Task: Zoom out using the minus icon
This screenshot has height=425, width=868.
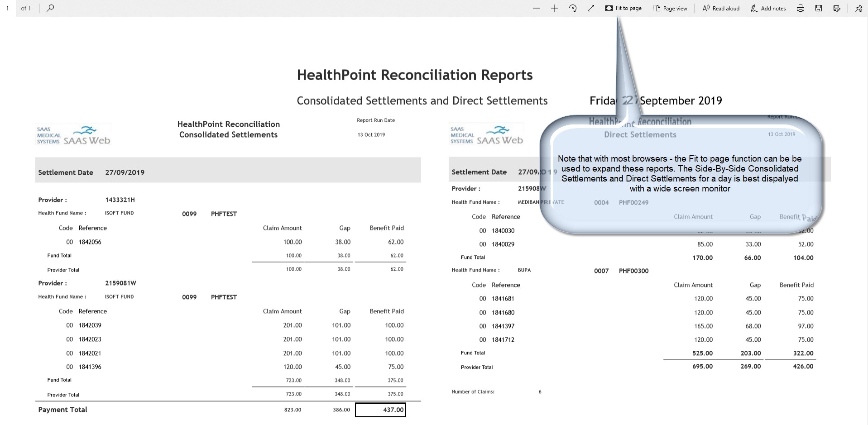Action: point(537,8)
